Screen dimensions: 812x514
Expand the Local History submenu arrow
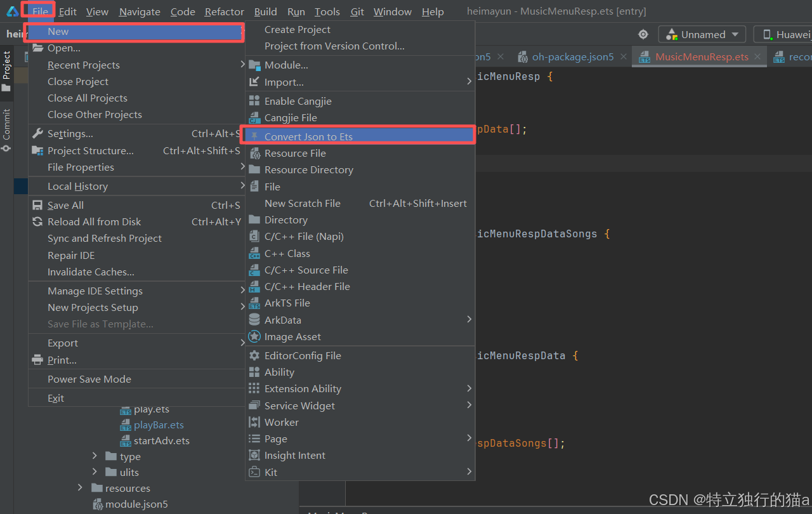click(x=242, y=185)
